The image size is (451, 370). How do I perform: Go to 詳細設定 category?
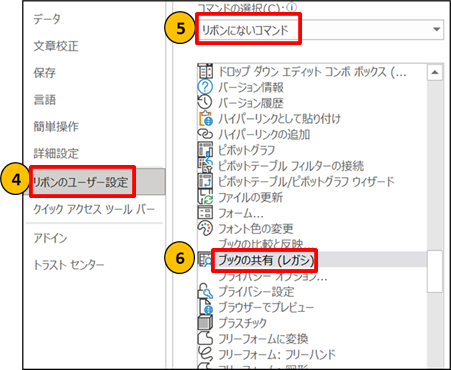(56, 153)
